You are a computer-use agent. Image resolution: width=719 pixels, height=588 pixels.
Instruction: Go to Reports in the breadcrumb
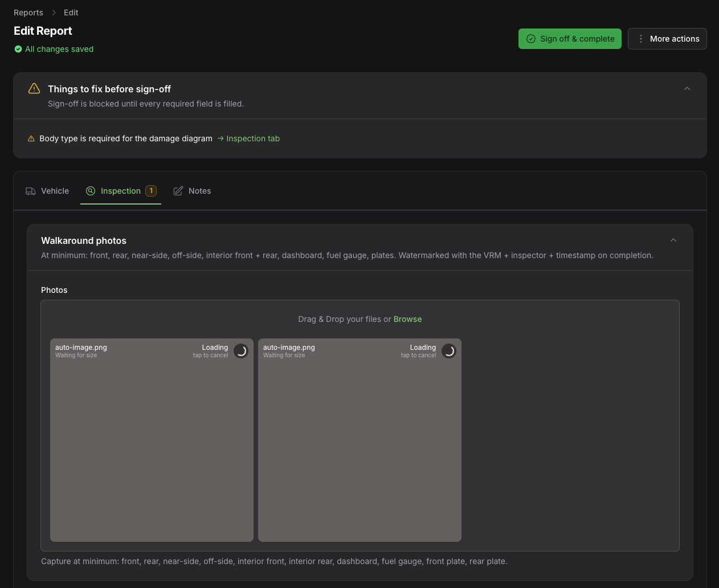[28, 13]
